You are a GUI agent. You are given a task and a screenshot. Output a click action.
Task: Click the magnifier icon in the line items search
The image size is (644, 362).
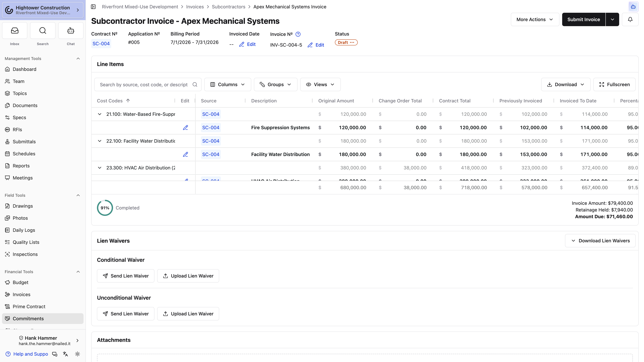click(195, 85)
